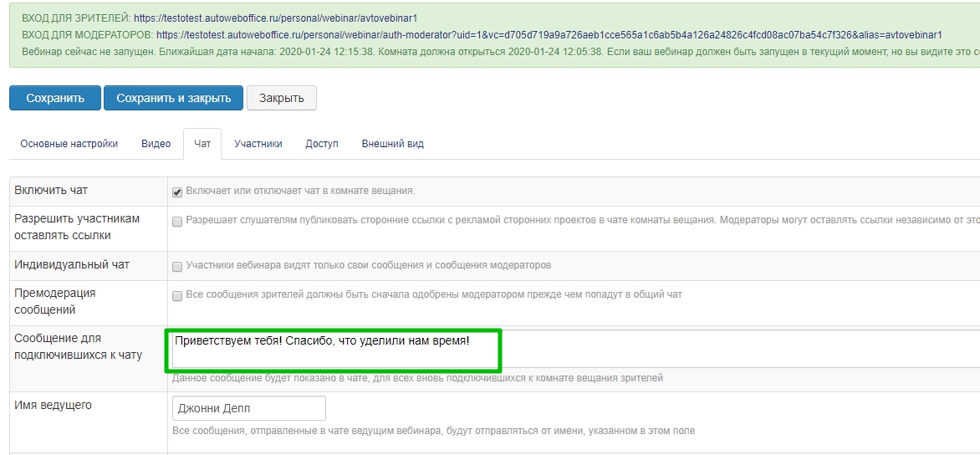
Task: Switch to the Основные настройки tab
Action: pyautogui.click(x=69, y=144)
